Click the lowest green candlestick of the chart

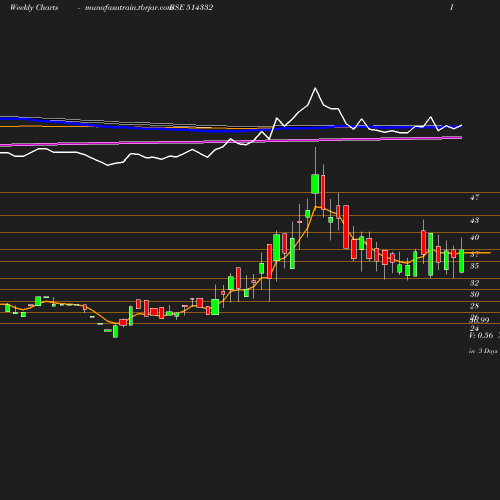(115, 332)
